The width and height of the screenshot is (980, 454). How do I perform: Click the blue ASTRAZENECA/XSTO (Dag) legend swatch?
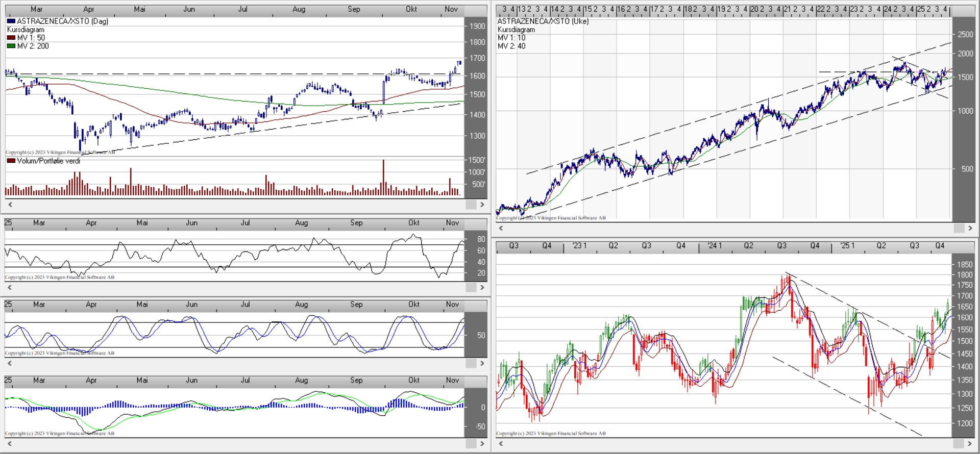pyautogui.click(x=11, y=21)
